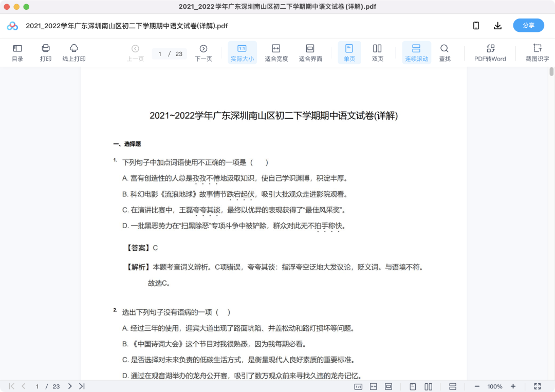This screenshot has height=392, width=555.
Task: Click the 【解析】 explanation line
Action: (x=274, y=267)
